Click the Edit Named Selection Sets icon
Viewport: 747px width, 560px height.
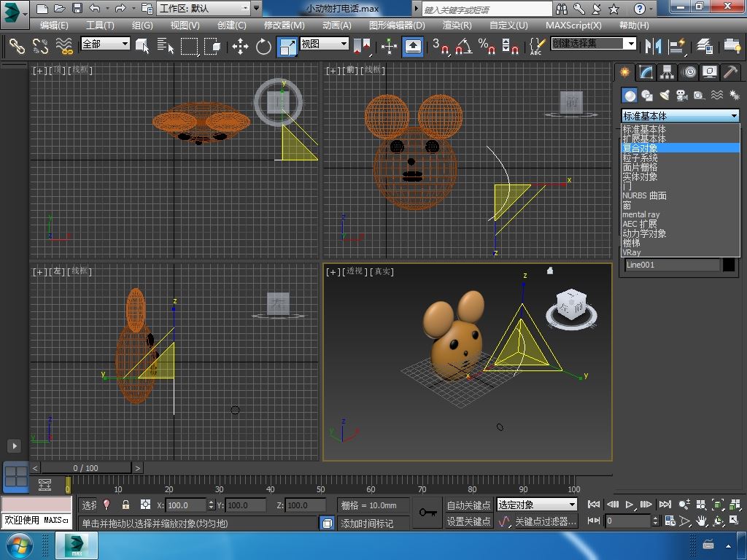pos(537,46)
